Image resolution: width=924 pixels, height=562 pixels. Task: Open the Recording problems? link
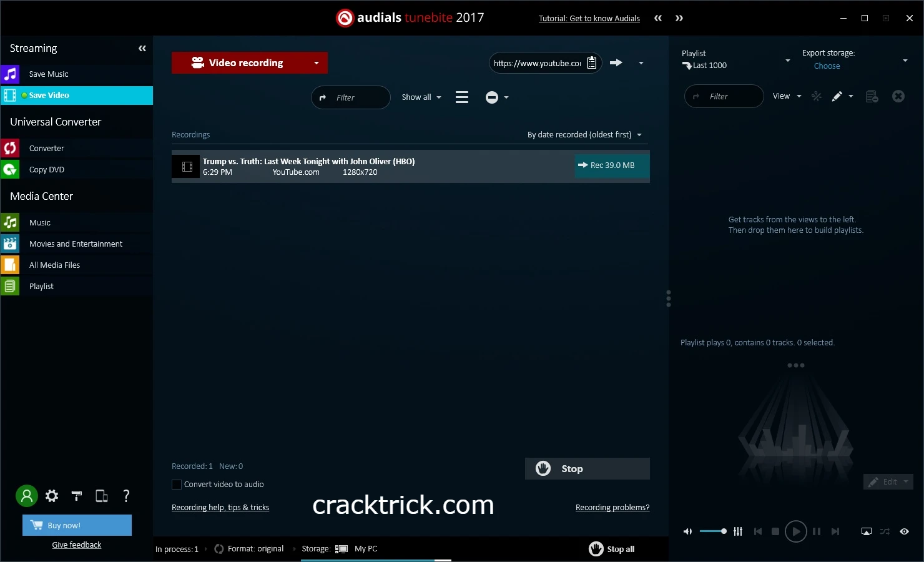click(x=612, y=507)
